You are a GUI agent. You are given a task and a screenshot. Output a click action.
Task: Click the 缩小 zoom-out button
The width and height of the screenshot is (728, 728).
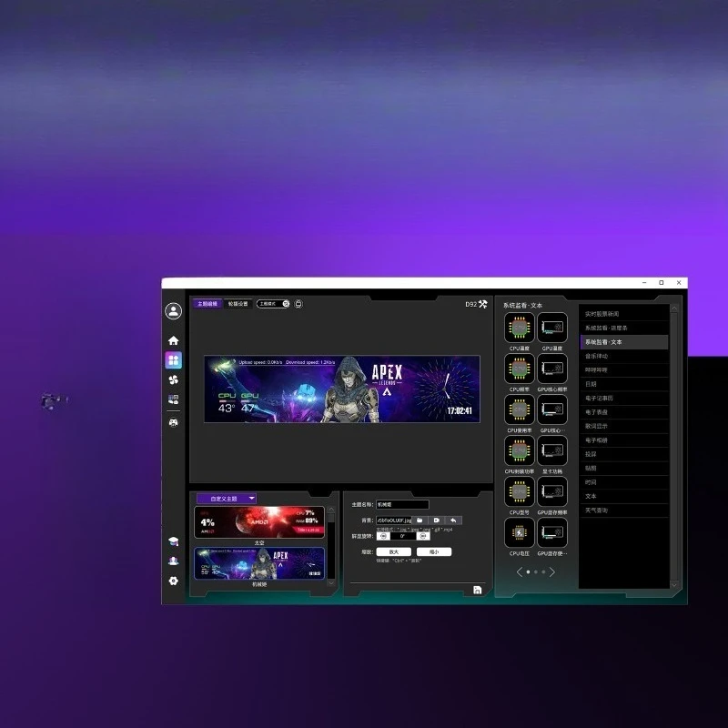click(434, 552)
